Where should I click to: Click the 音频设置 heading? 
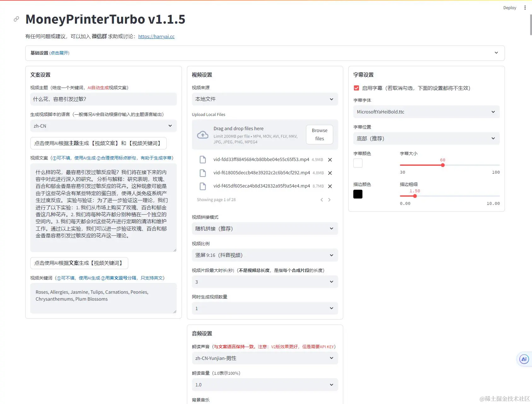202,333
